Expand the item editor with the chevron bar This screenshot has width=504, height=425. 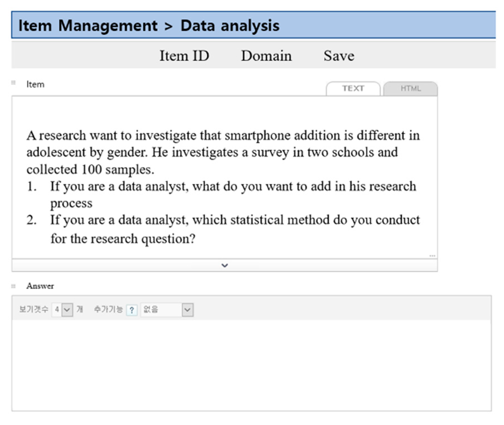[x=225, y=265]
